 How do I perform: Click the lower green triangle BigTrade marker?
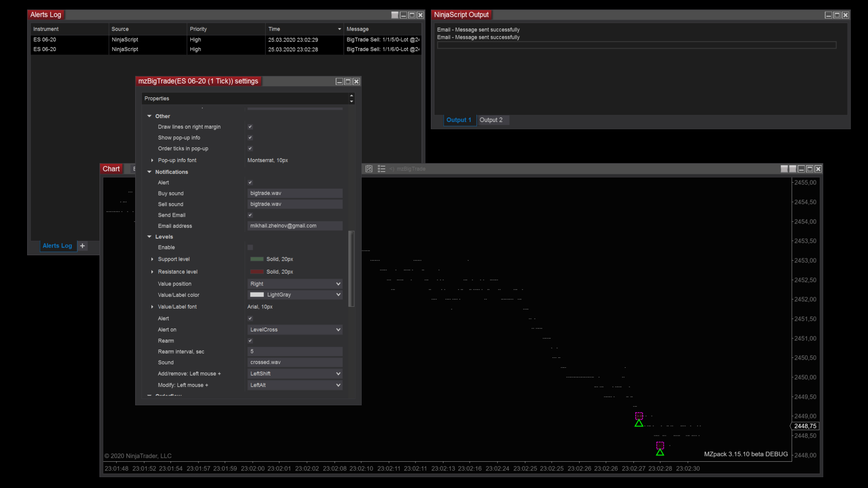[660, 452]
